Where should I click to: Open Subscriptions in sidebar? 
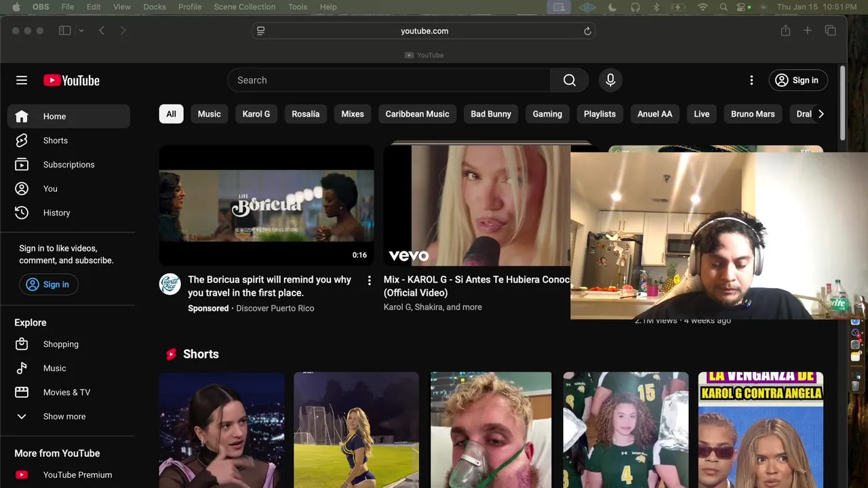tap(68, 165)
